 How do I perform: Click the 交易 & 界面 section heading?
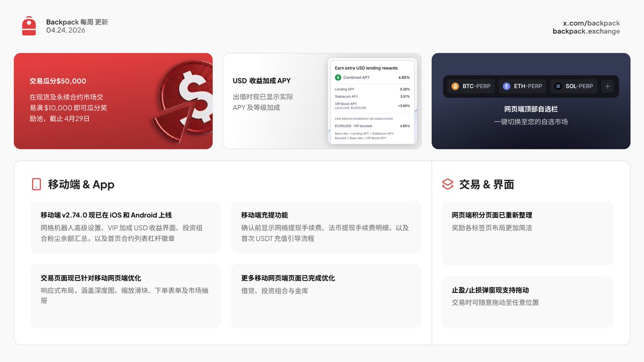coord(487,184)
